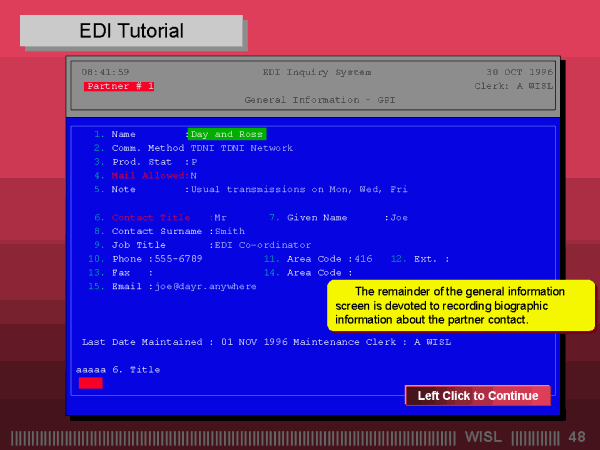The height and width of the screenshot is (450, 600).
Task: Click the Contact Title field label
Action: (x=150, y=217)
